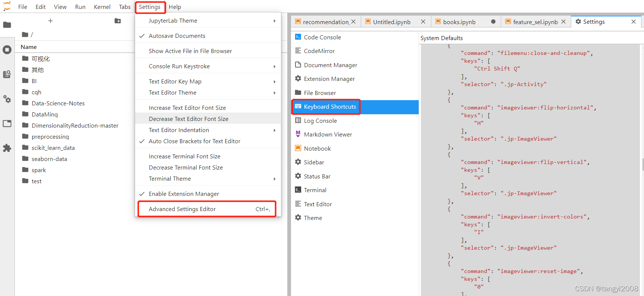This screenshot has width=644, height=296.
Task: Open the Help menu
Action: (x=175, y=7)
